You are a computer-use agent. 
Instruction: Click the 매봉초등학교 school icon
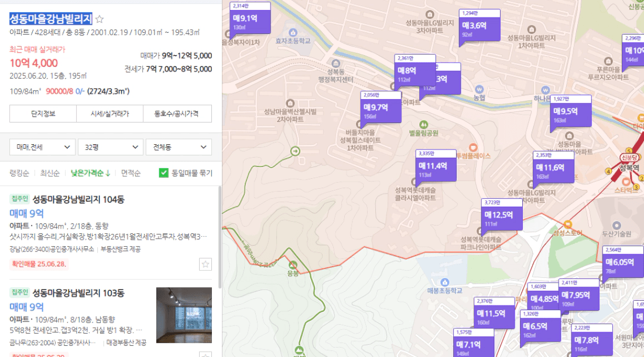pos(444,282)
